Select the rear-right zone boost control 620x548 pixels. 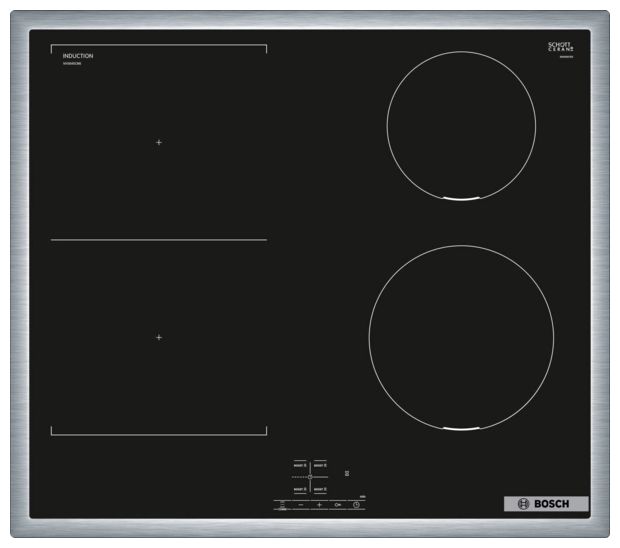coord(320,465)
